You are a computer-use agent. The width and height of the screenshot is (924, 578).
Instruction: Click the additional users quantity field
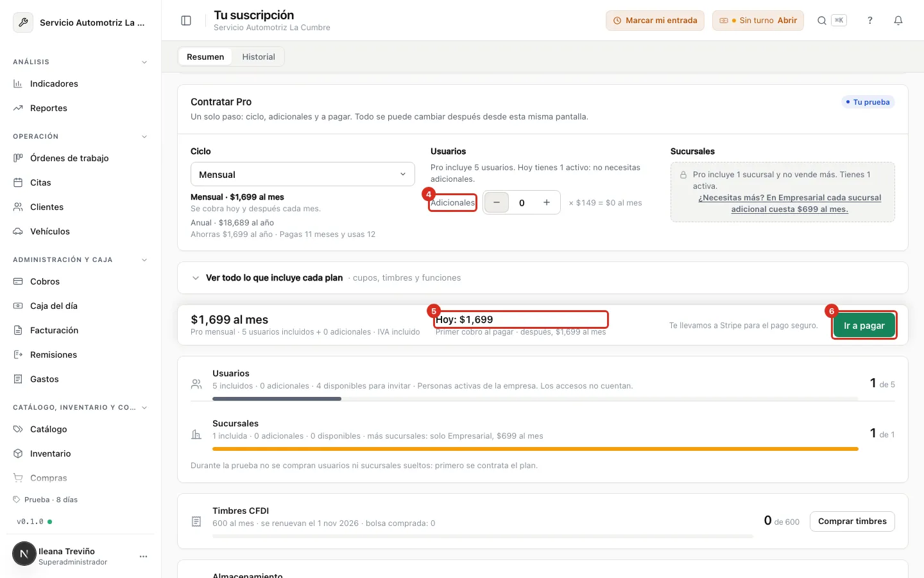pyautogui.click(x=522, y=202)
